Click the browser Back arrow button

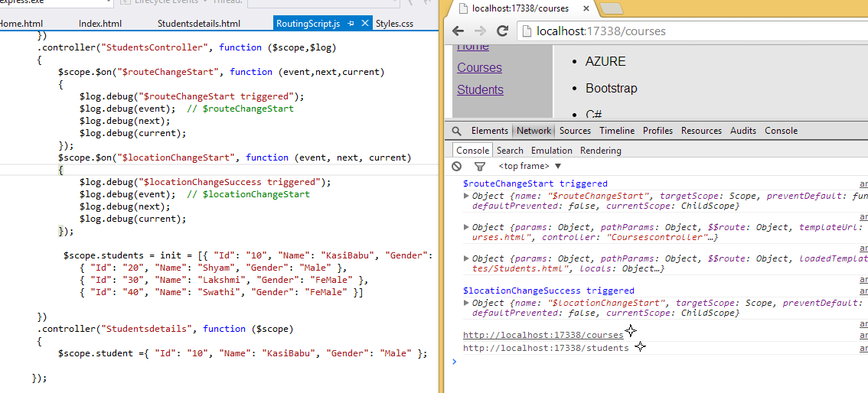[x=458, y=31]
